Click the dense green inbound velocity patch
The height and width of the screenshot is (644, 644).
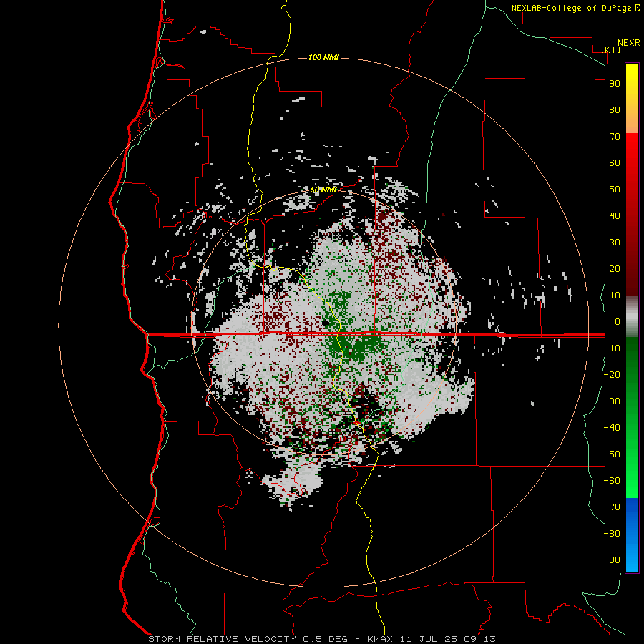click(358, 347)
